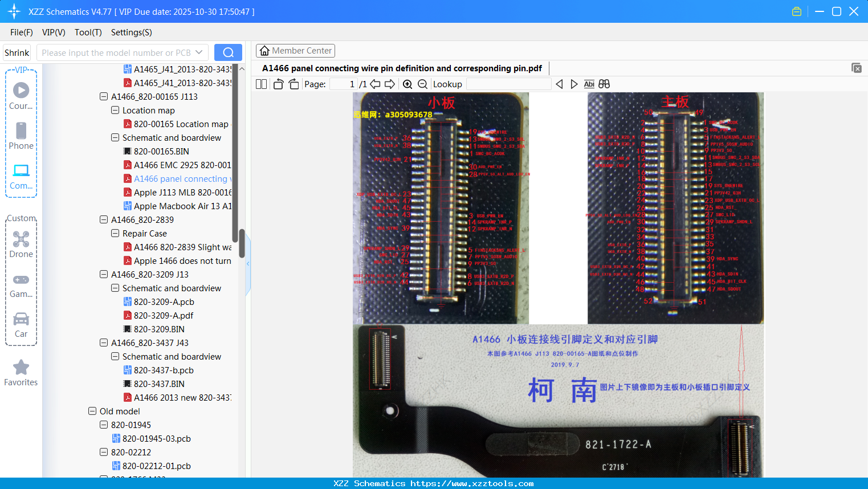The width and height of the screenshot is (868, 489).
Task: Collapse the left panel via splitter handle
Action: pos(248,264)
